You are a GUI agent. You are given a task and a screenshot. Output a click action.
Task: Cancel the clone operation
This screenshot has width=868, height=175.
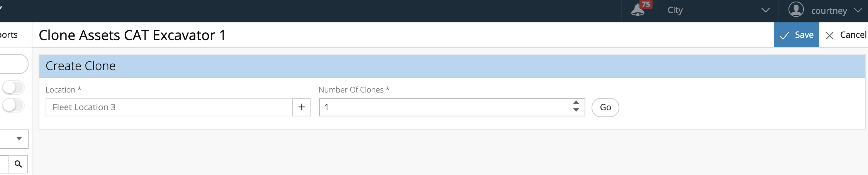click(x=846, y=35)
